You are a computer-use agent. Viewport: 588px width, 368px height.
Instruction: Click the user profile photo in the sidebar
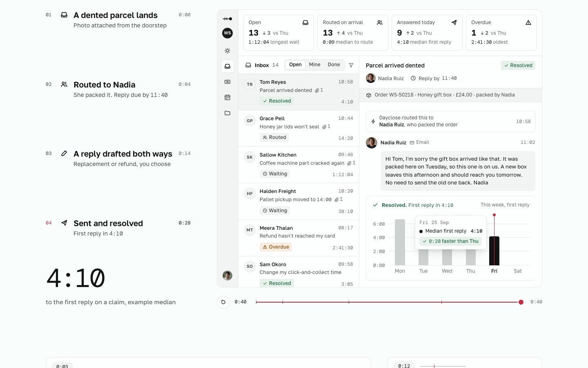227,276
